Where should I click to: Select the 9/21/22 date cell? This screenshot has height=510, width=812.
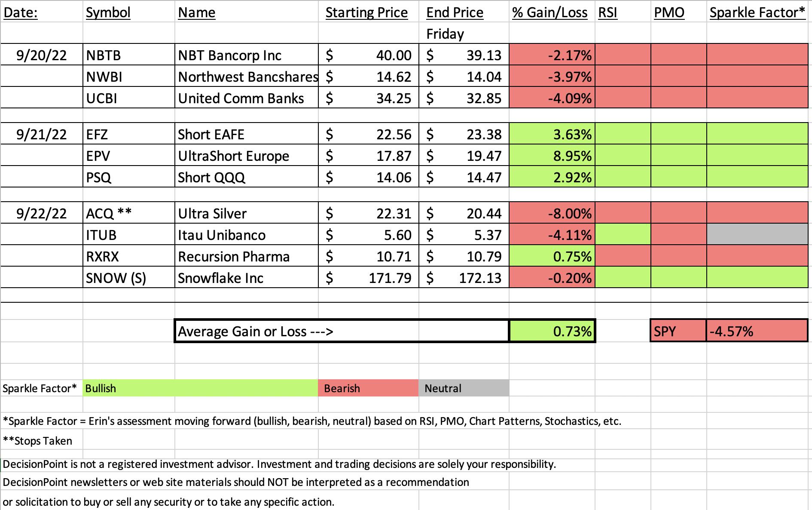coord(42,134)
